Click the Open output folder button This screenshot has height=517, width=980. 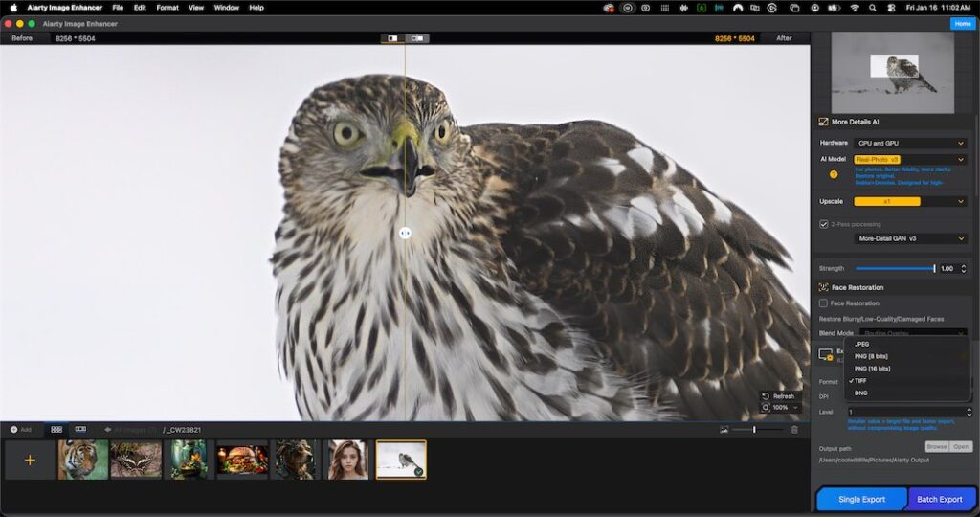961,446
